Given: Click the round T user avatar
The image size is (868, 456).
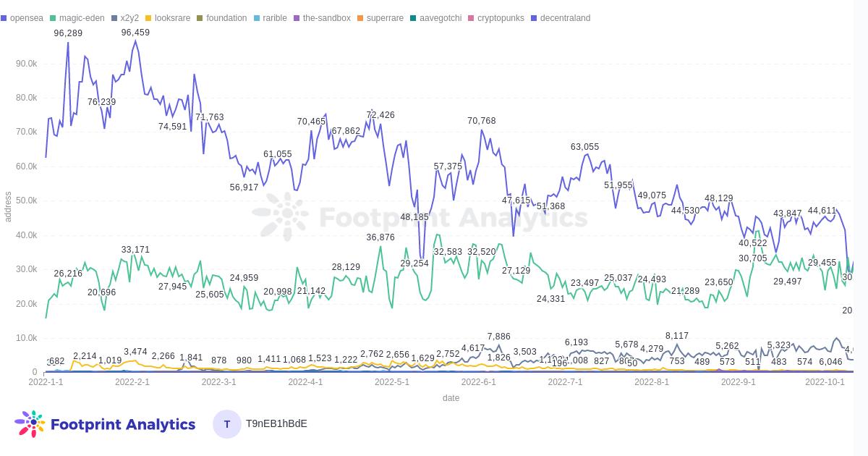Looking at the screenshot, I should [227, 424].
